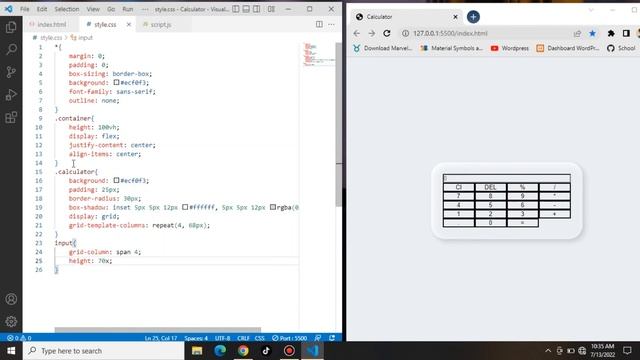Open Chrome Extensions puzzle icon
Image resolution: width=640 pixels, height=360 pixels.
611,33
